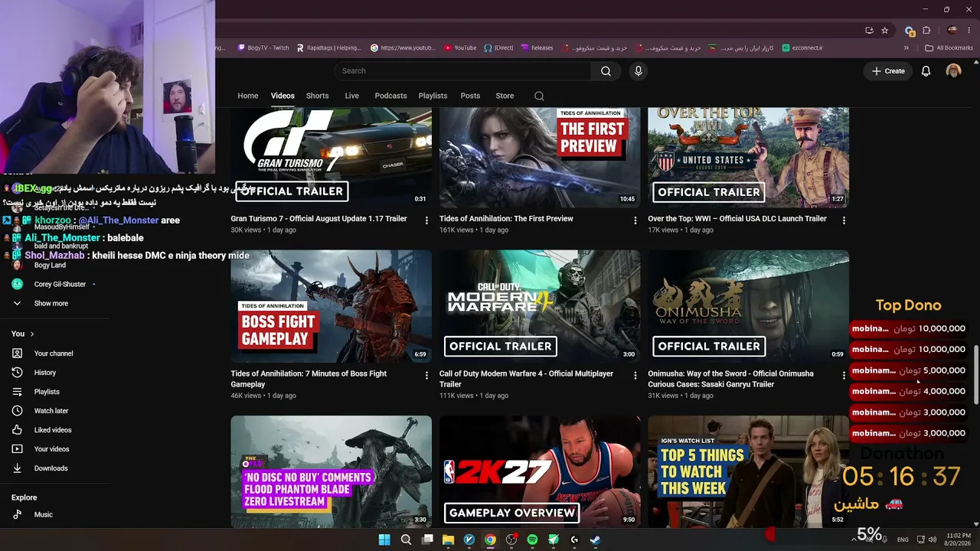This screenshot has width=980, height=551.
Task: Go to the channel Home tab
Action: [247, 96]
